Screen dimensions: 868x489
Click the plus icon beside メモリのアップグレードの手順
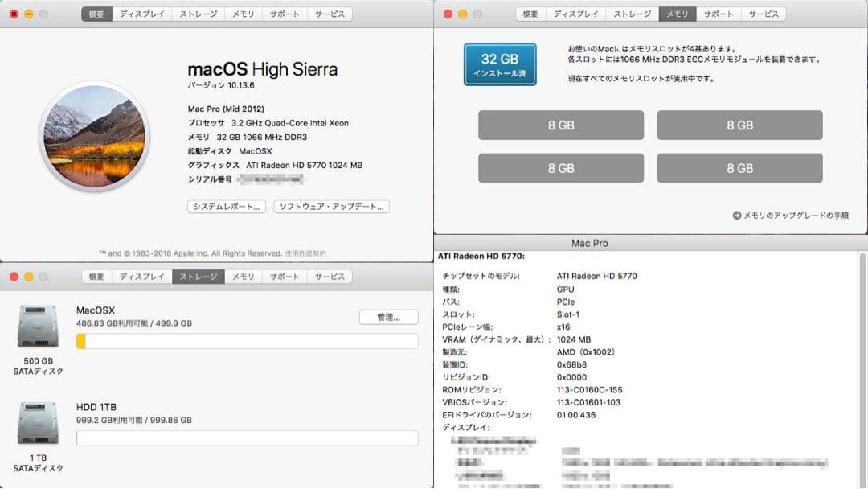739,214
